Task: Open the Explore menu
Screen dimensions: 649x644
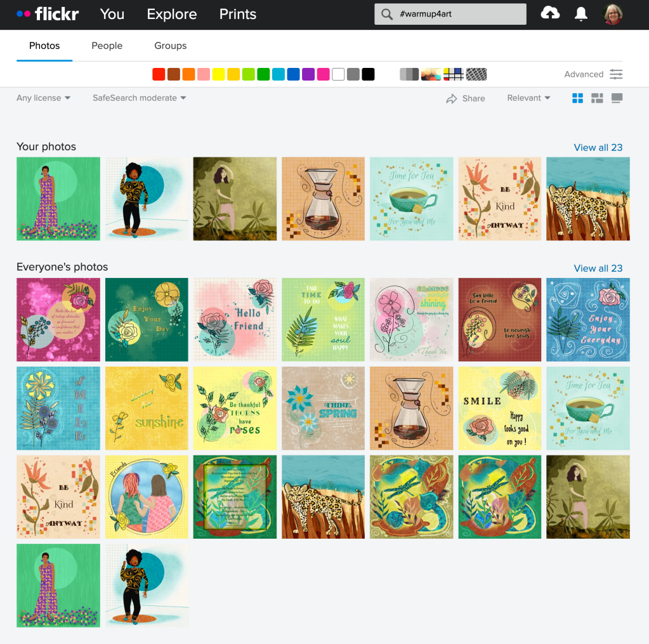Action: [172, 14]
